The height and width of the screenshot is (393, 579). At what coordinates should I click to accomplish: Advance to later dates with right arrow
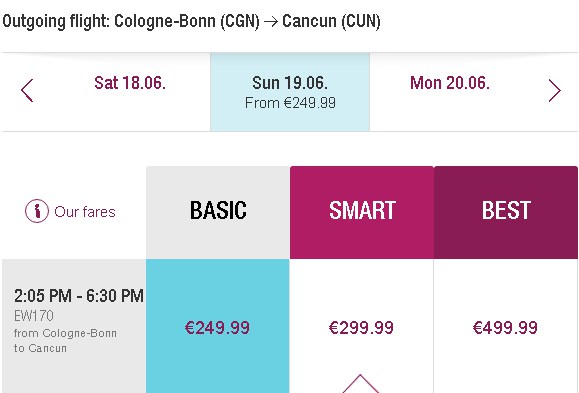coord(555,90)
